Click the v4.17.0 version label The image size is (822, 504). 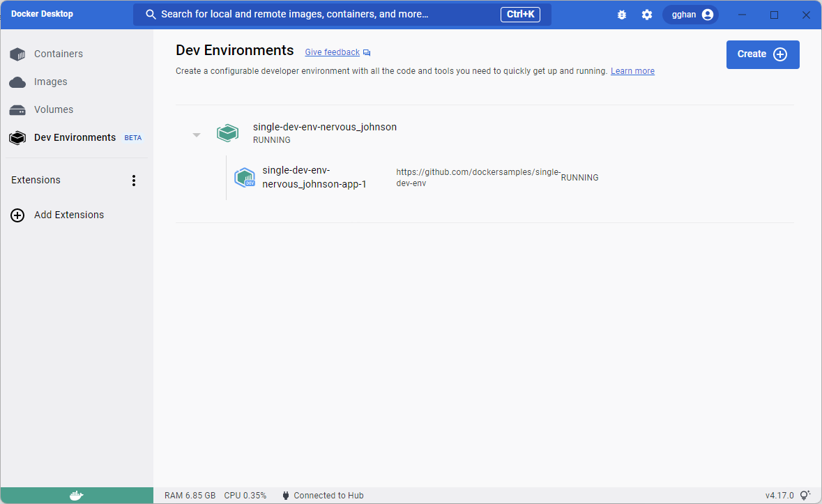(x=779, y=495)
